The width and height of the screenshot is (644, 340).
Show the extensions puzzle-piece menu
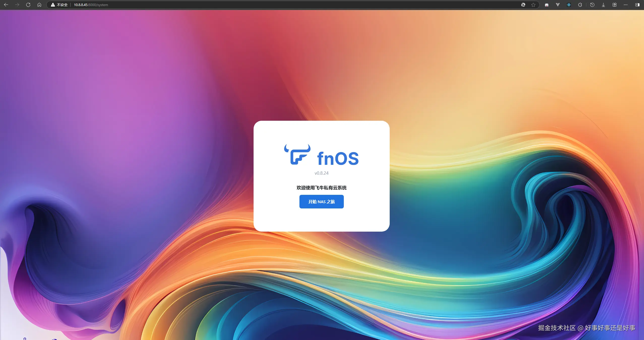(x=580, y=5)
